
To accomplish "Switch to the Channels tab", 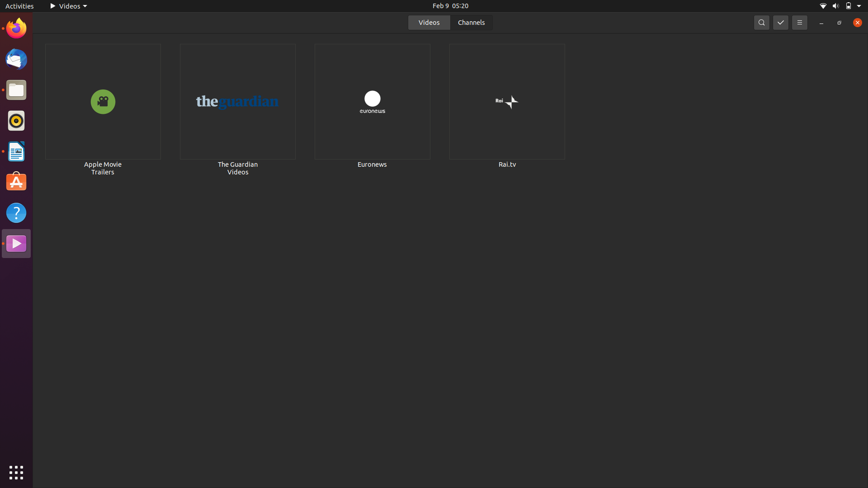I will point(471,23).
